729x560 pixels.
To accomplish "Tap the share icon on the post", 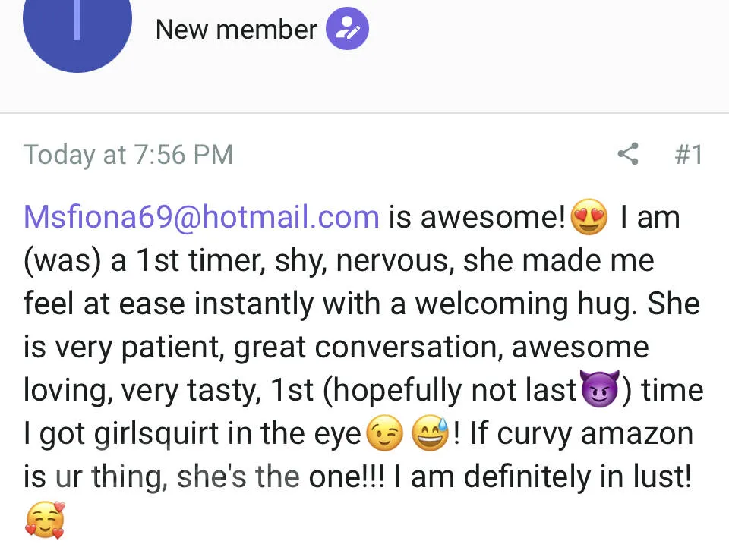I will [x=627, y=154].
